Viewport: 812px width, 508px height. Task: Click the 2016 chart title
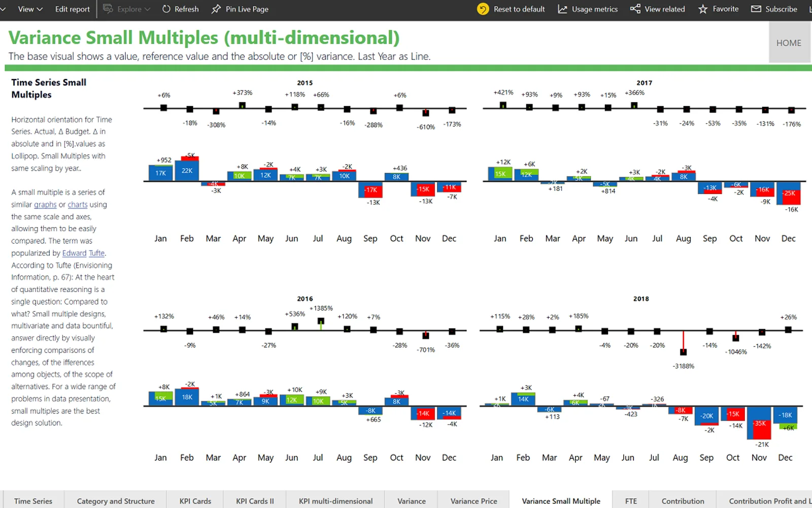[305, 299]
